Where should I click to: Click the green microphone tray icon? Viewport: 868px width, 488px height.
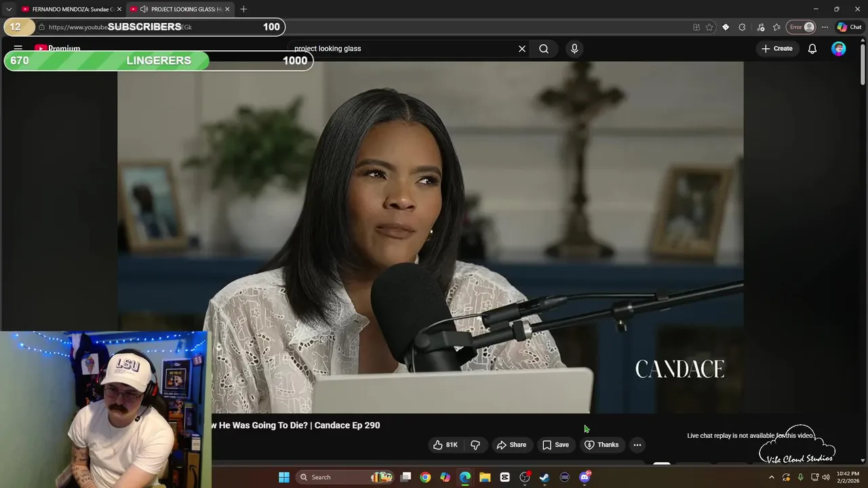[x=800, y=477]
